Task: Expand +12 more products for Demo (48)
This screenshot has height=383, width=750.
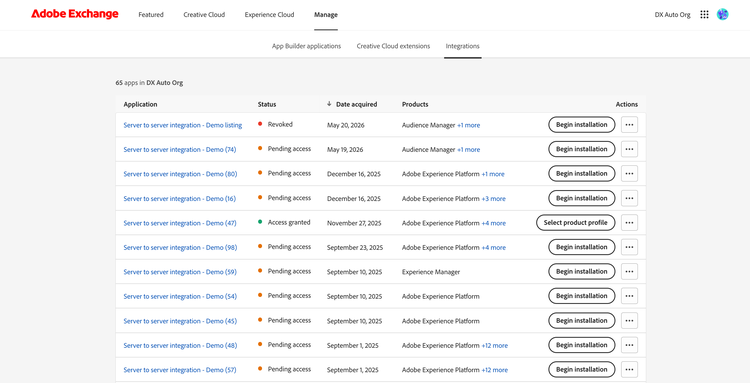Action: 495,346
